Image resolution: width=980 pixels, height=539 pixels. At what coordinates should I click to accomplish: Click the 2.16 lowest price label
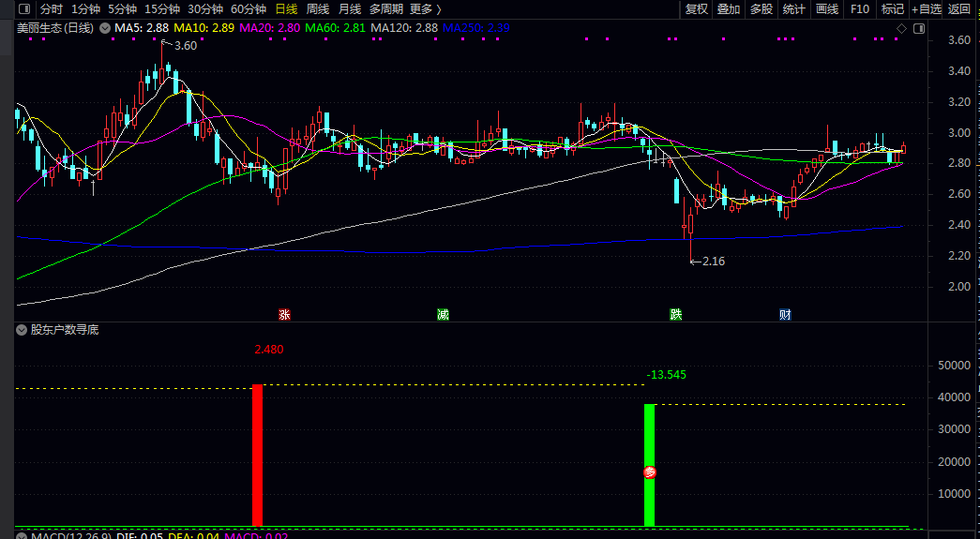tap(713, 262)
